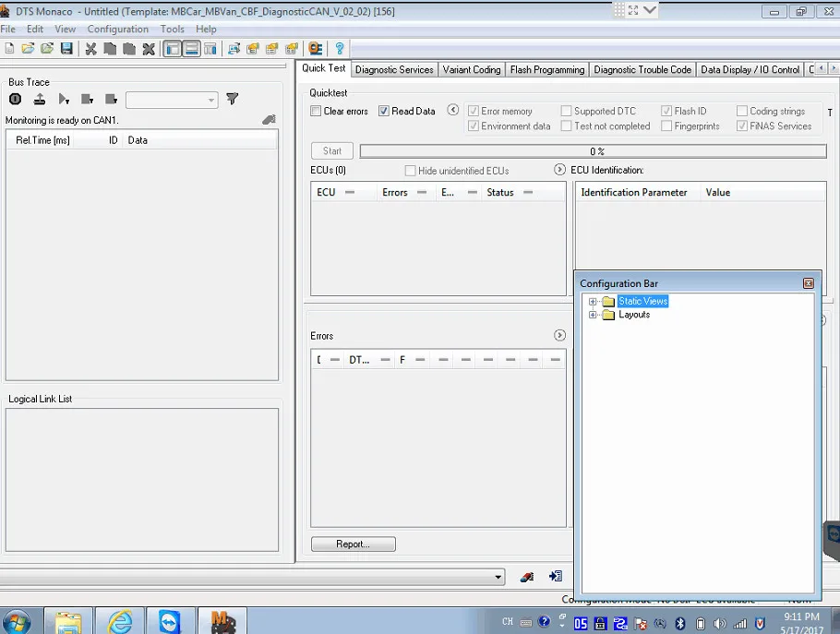Click the blue question mark Help icon
Screen dimensions: 840x634
(x=339, y=49)
